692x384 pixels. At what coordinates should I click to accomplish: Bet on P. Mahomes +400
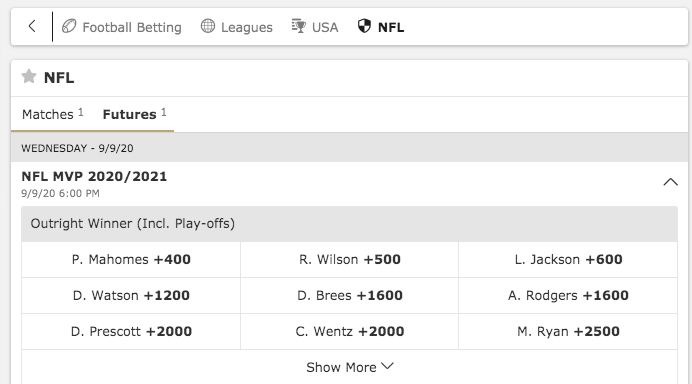[131, 260]
